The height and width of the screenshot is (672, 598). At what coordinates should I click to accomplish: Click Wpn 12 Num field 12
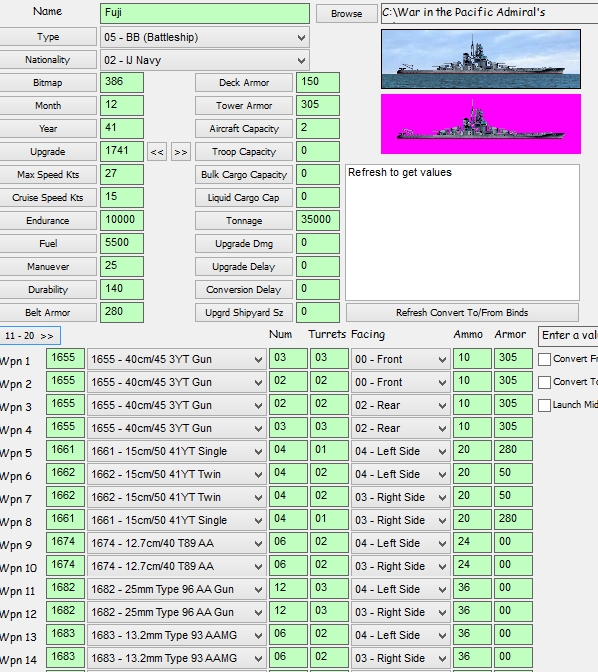pyautogui.click(x=288, y=612)
